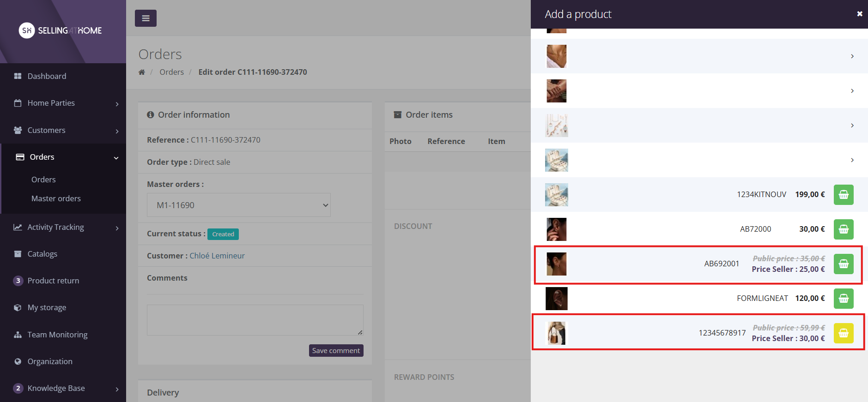
Task: Open Product return page
Action: pos(53,281)
